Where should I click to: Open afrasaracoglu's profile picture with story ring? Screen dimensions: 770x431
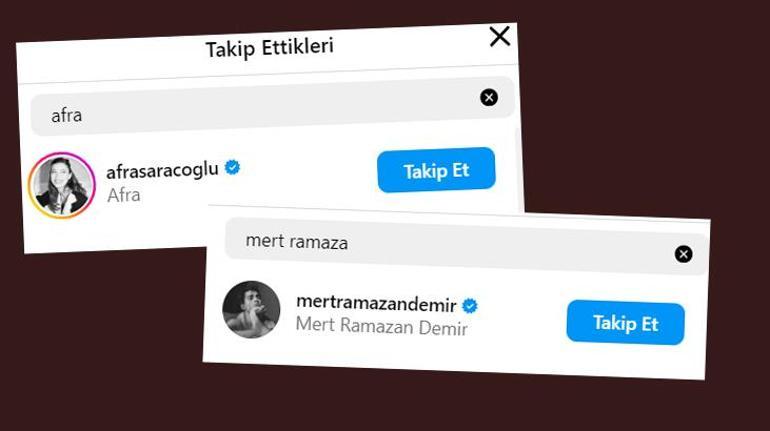point(61,185)
